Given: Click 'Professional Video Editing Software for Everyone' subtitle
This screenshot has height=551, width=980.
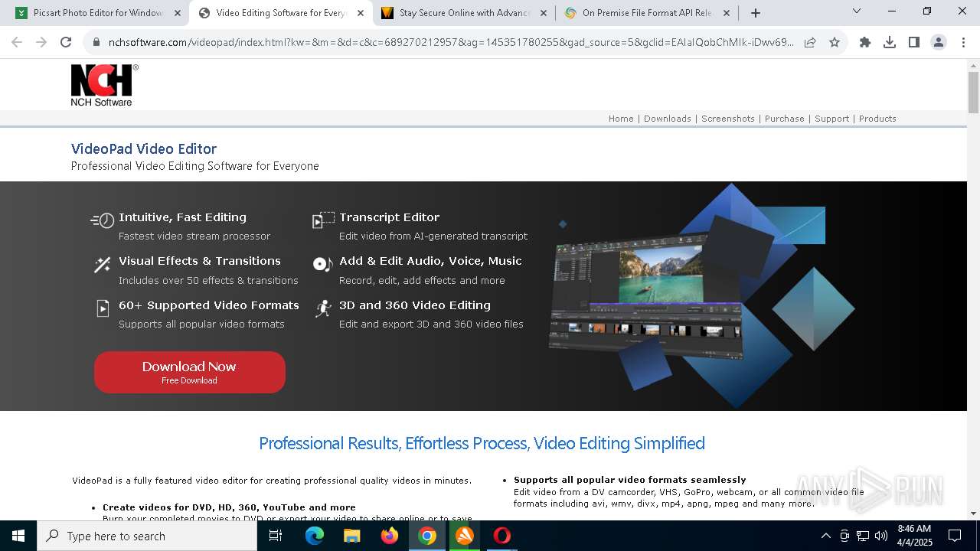Looking at the screenshot, I should click(194, 166).
